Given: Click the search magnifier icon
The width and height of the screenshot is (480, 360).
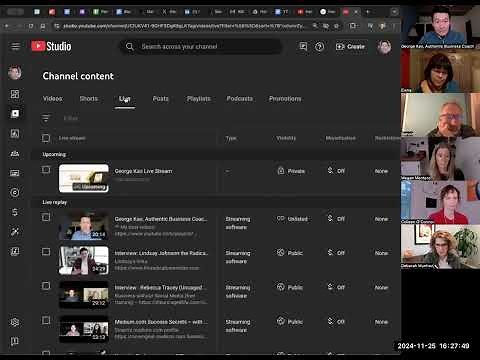Looking at the screenshot, I should tap(130, 47).
